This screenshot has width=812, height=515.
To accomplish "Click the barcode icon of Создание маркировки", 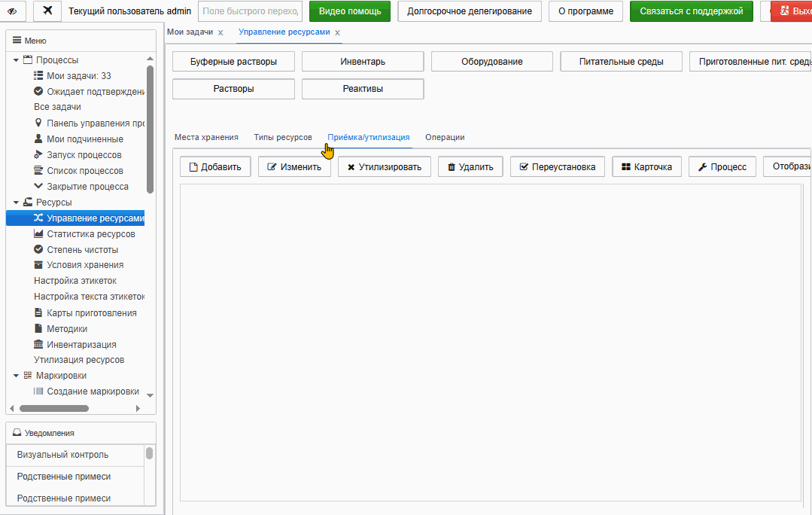I will click(38, 392).
